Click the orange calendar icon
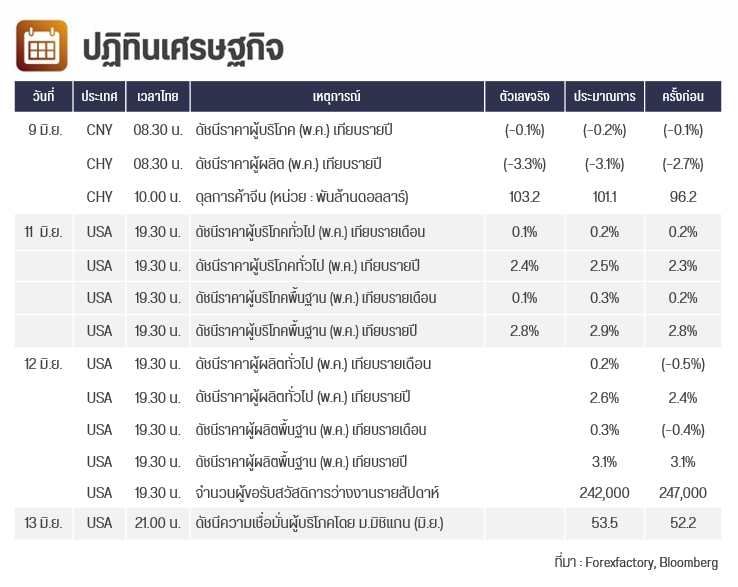The width and height of the screenshot is (738, 587). 42,46
